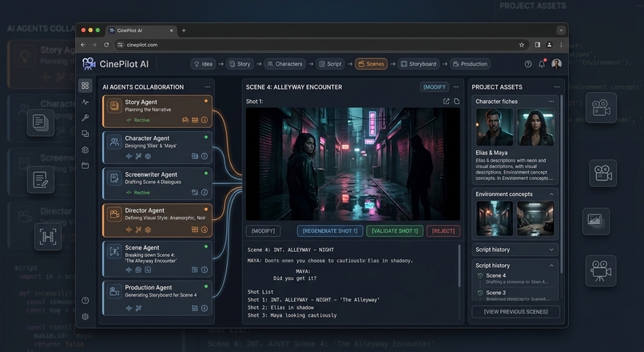Open the notifications bell
644x352 pixels.
pyautogui.click(x=543, y=64)
